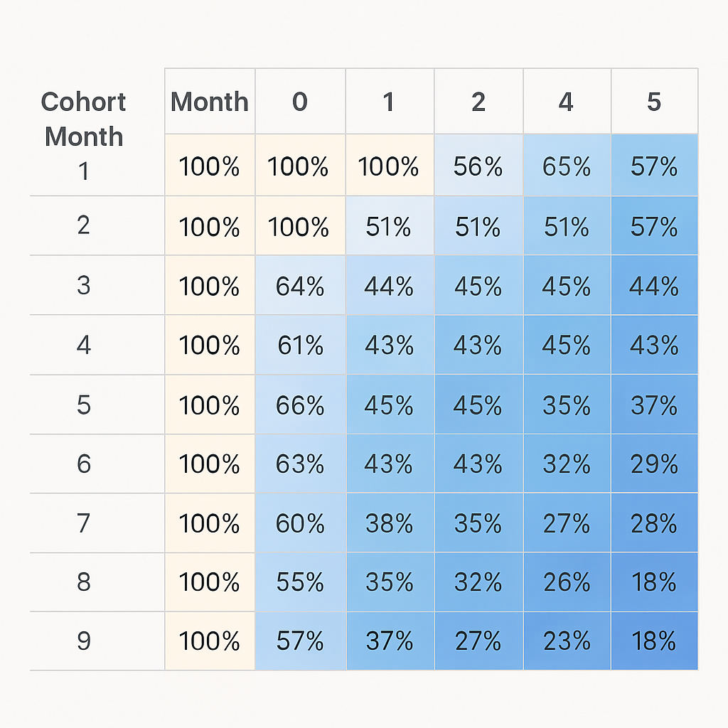Select the 56% cell in cohort row 1
The height and width of the screenshot is (728, 728).
(478, 167)
